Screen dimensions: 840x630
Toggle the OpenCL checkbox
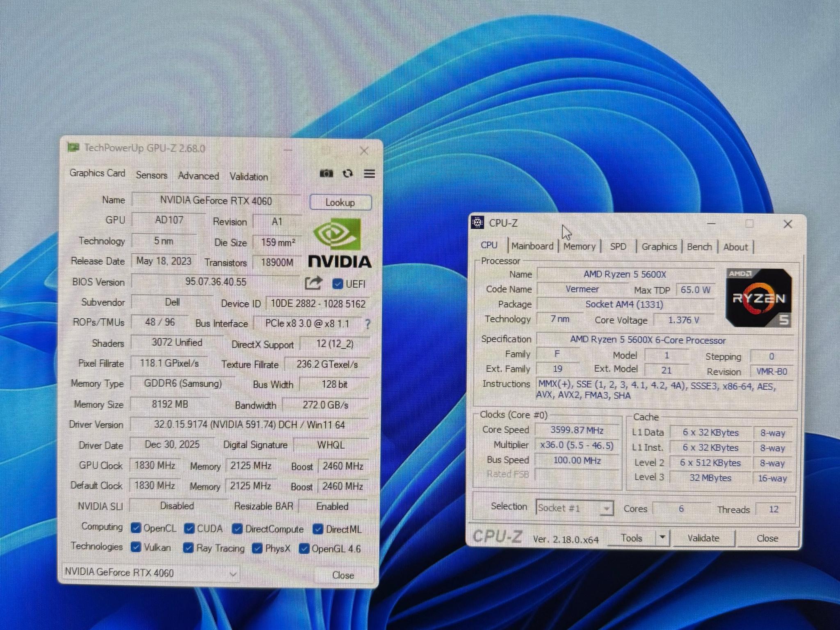tap(136, 528)
